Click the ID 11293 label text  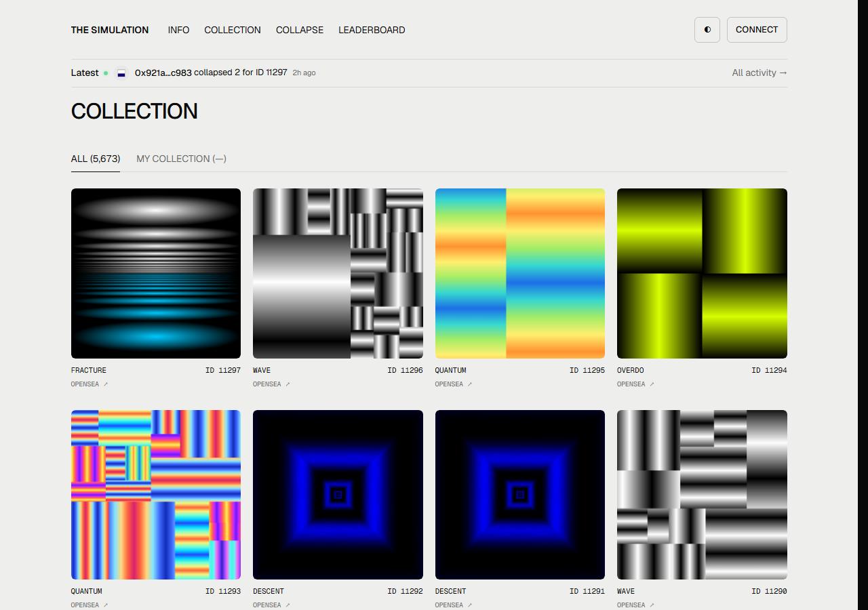coord(223,591)
